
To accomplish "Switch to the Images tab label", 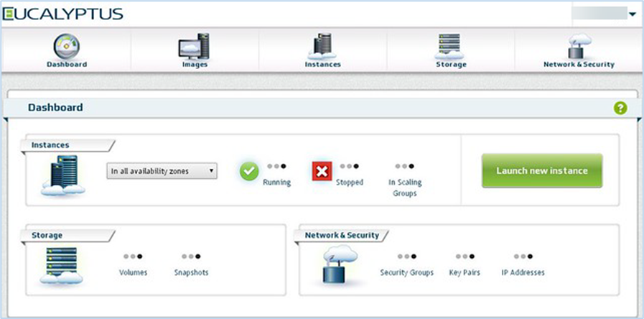I will coord(195,65).
